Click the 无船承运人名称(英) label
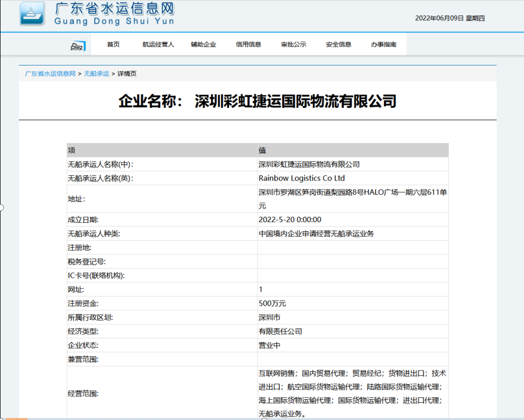Viewport: 524px width, 420px height. click(100, 178)
